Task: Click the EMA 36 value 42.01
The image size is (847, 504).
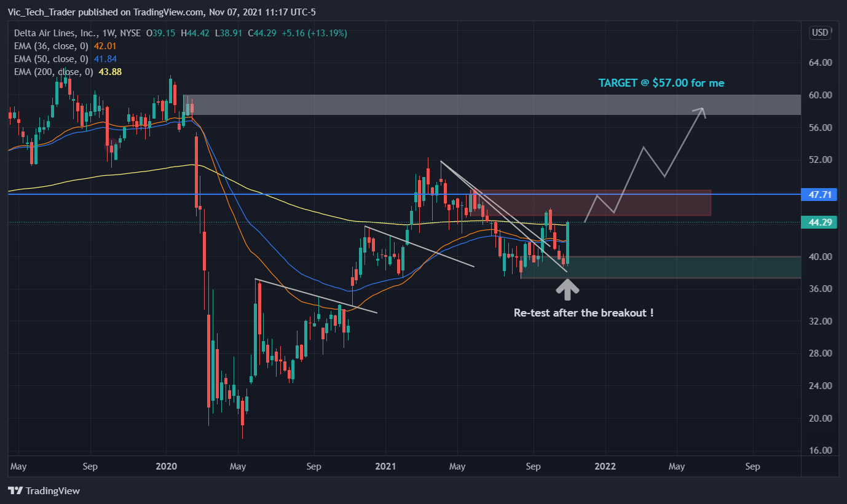Action: click(x=106, y=46)
